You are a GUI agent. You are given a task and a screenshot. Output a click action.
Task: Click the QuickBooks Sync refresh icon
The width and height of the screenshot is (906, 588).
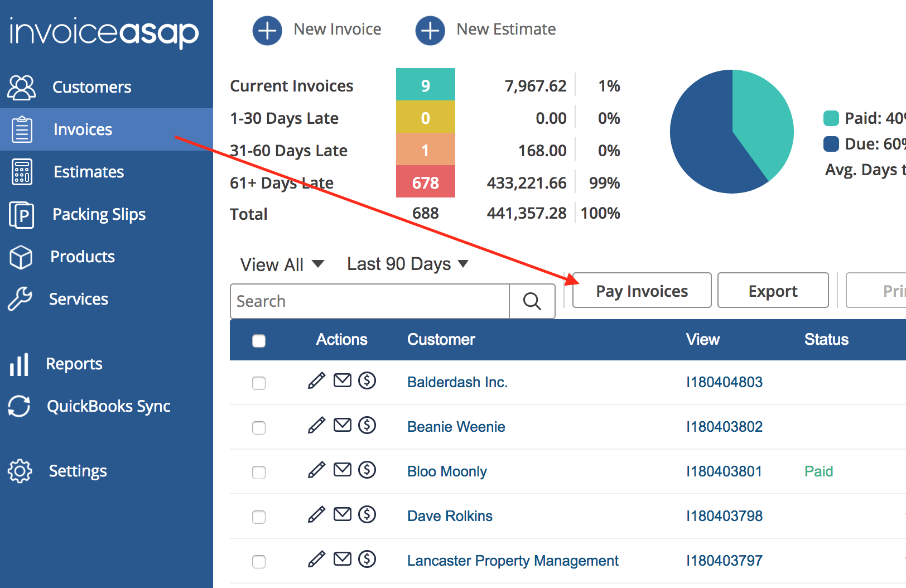pos(19,406)
